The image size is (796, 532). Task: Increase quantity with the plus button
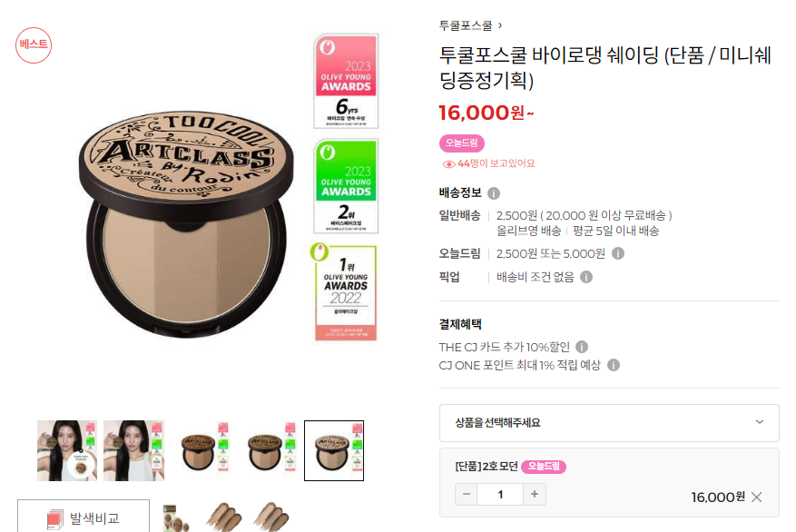tap(535, 494)
